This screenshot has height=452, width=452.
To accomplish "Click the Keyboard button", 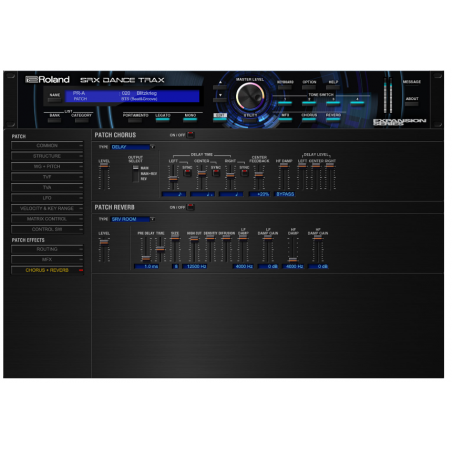I will click(285, 87).
